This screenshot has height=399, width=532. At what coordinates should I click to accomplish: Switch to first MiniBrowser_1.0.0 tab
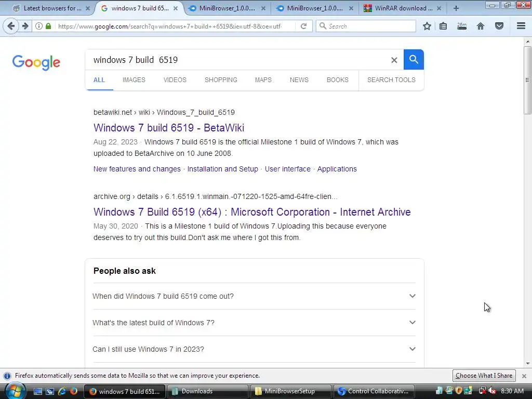[x=227, y=8]
